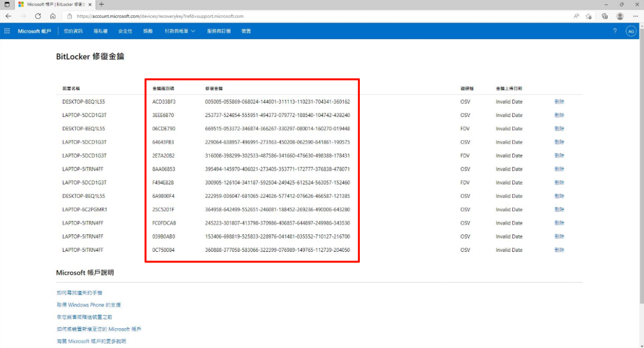Open the Edge profile avatar icon
The width and height of the screenshot is (644, 348).
[620, 16]
